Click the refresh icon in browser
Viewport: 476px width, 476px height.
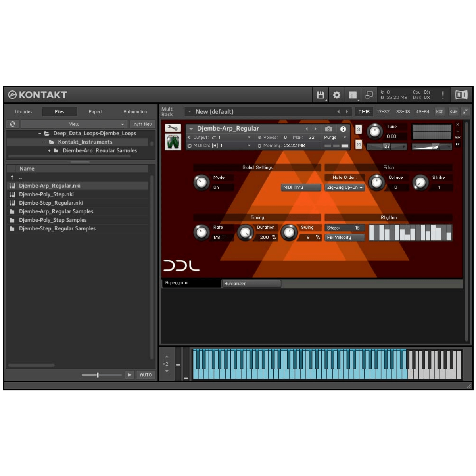(13, 124)
